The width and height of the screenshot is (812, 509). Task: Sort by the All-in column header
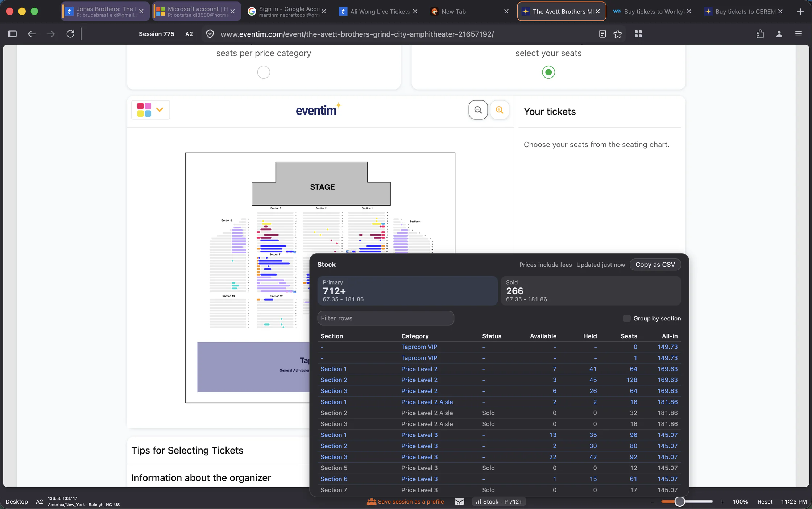[x=670, y=336]
